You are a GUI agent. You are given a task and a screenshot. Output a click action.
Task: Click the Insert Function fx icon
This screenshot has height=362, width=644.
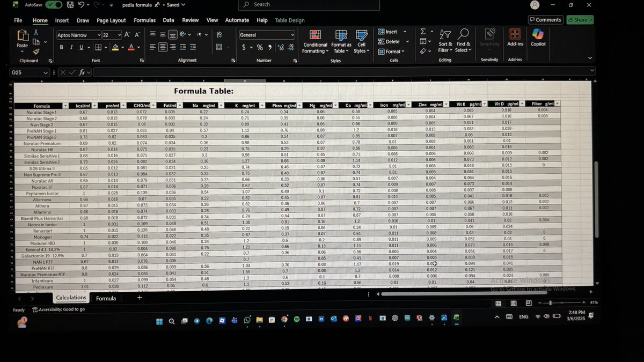pos(82,72)
